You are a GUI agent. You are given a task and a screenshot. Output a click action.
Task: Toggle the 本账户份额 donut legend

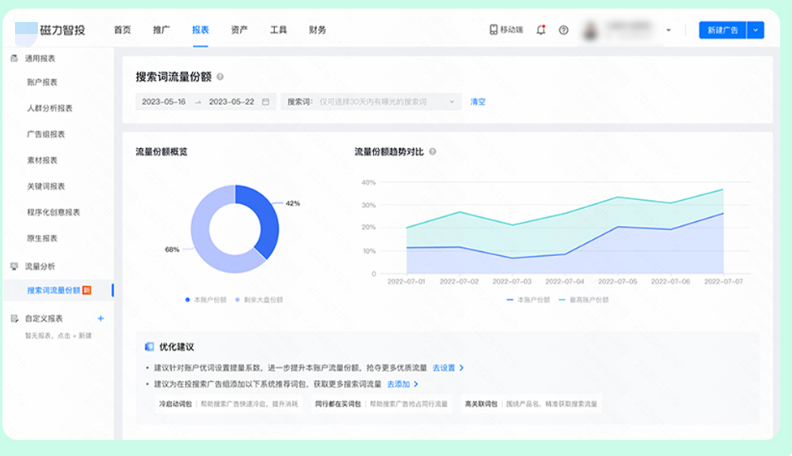[x=206, y=299]
